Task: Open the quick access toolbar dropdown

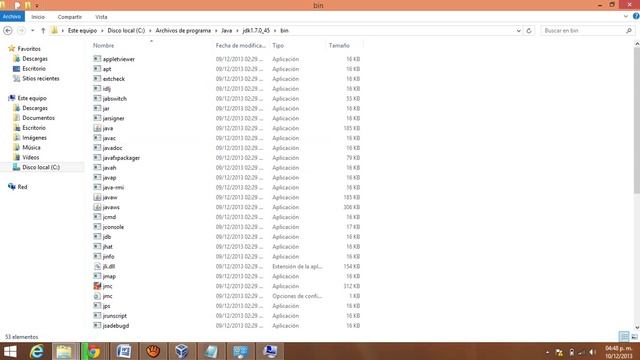Action: point(37,5)
